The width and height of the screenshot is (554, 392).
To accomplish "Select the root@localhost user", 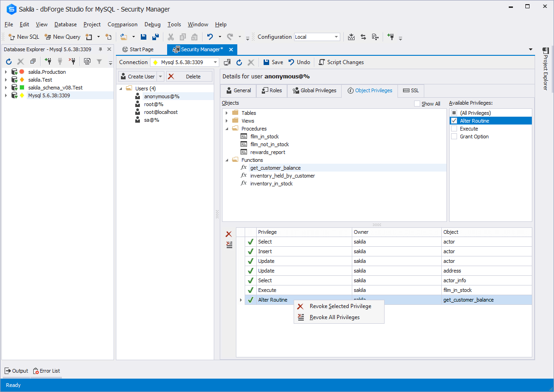I will [161, 112].
